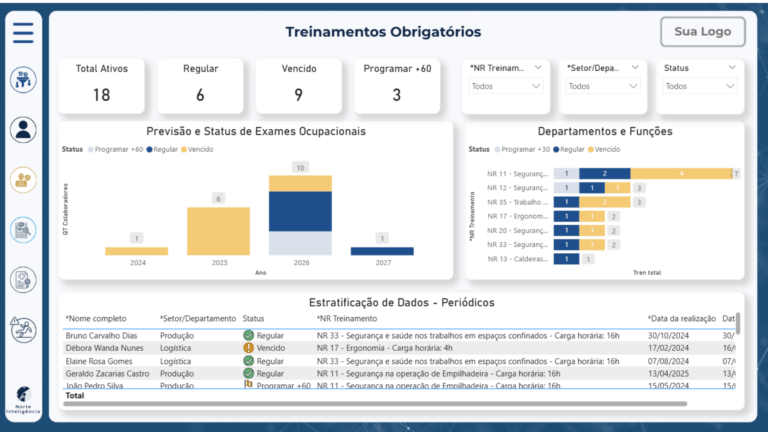Sort by Nome completo column header

click(x=96, y=318)
